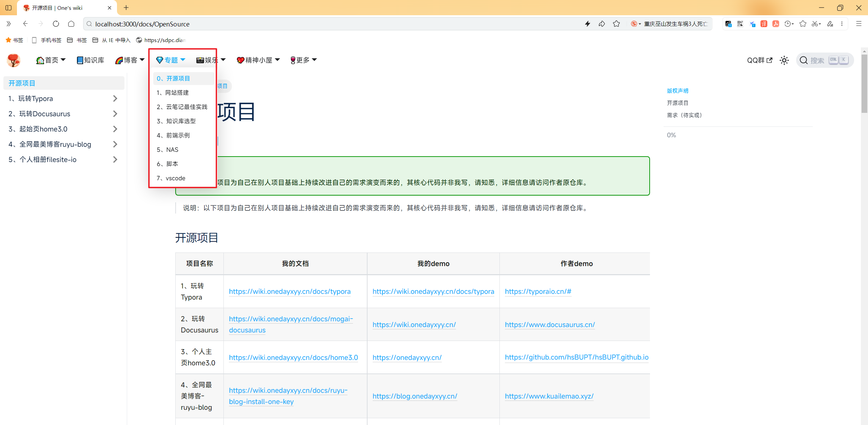
Task: Select 2、云笔记最佳实践 in dropdown
Action: (183, 107)
